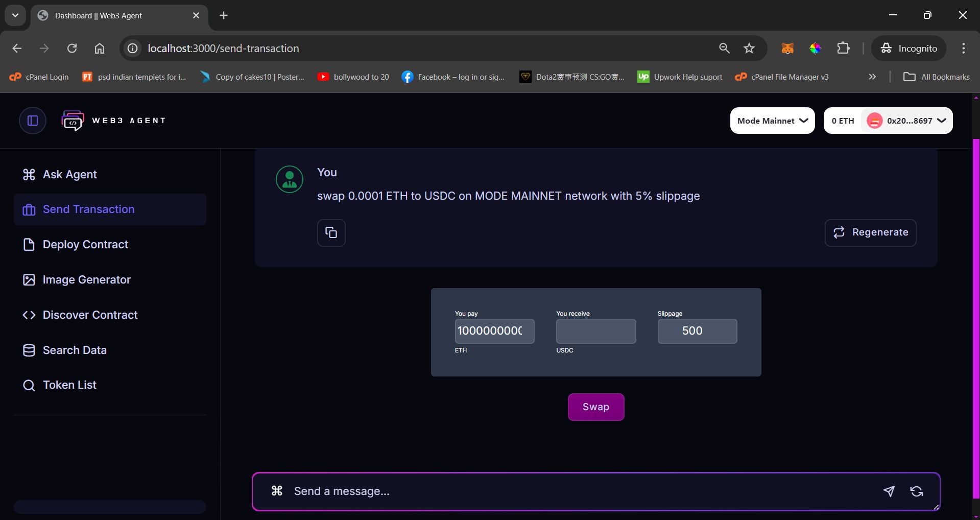Copy the user message
Viewport: 980px width, 520px height.
[331, 233]
